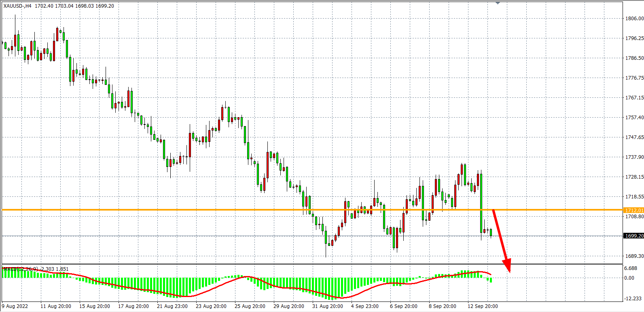Click the 4 Sep 23:00 time label
The height and width of the screenshot is (312, 644).
[365, 306]
